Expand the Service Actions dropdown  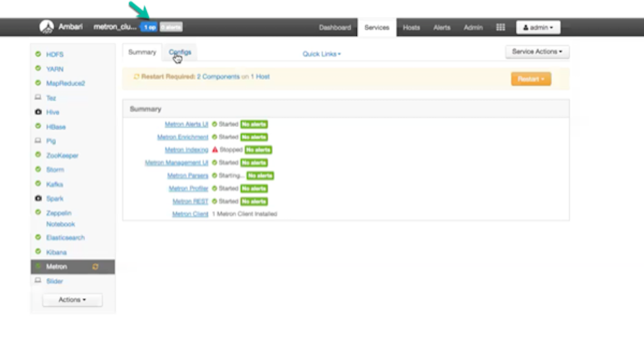point(537,52)
